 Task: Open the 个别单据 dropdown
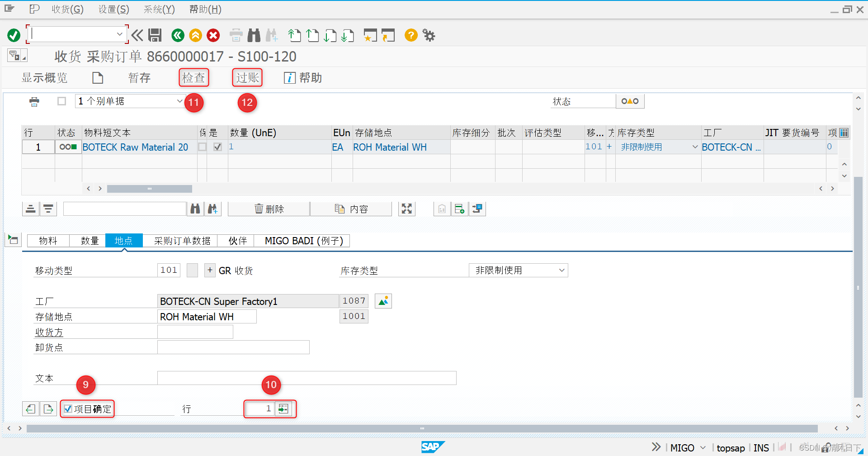[179, 101]
